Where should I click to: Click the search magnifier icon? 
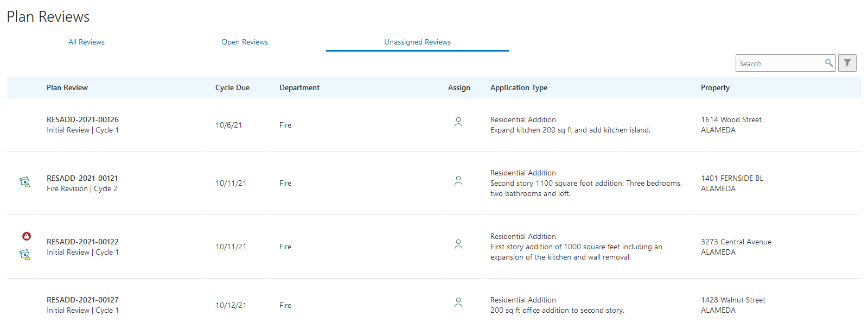point(828,63)
